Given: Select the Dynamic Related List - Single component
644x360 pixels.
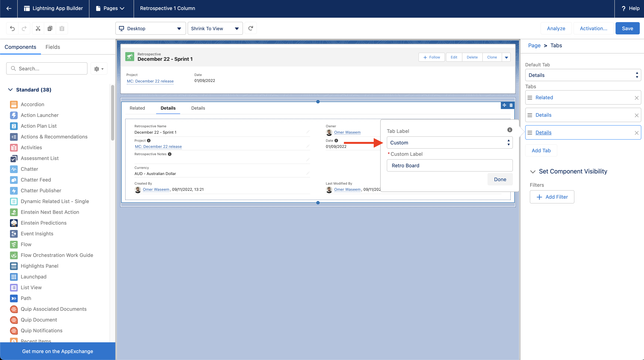Looking at the screenshot, I should click(x=55, y=201).
